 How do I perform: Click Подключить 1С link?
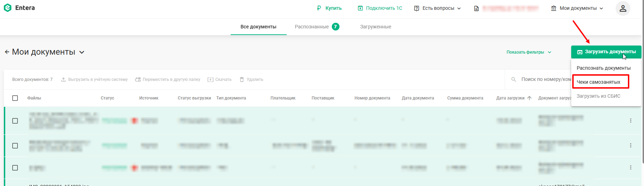click(x=384, y=8)
